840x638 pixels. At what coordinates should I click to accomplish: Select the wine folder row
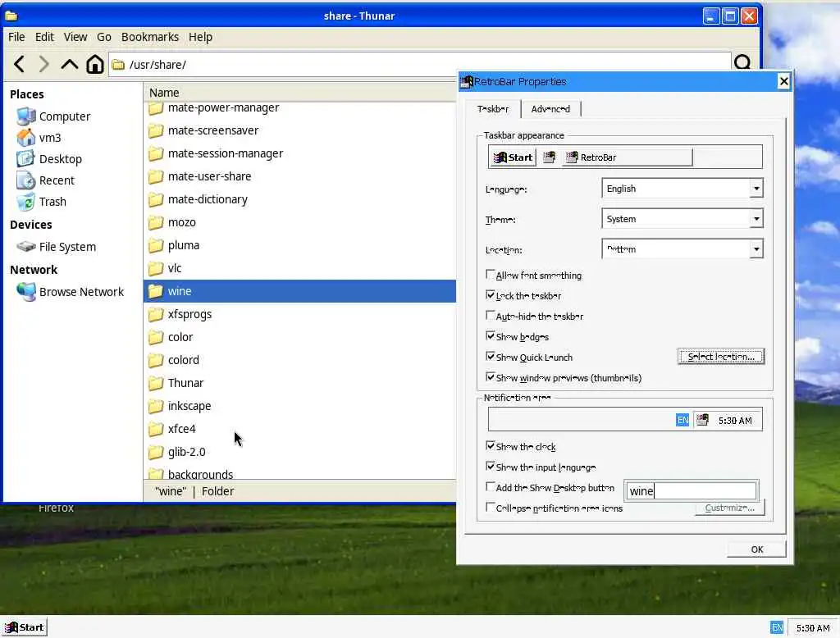click(x=300, y=291)
